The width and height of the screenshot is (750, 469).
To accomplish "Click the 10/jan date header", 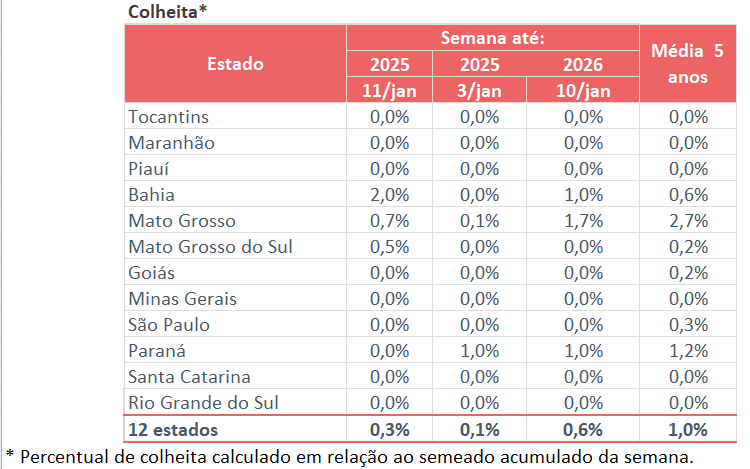I will coord(582,91).
